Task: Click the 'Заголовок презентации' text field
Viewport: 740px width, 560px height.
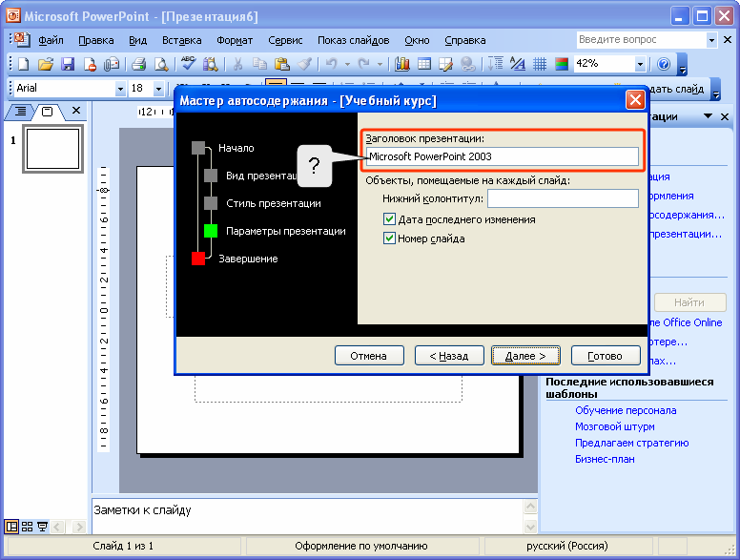Action: 503,156
